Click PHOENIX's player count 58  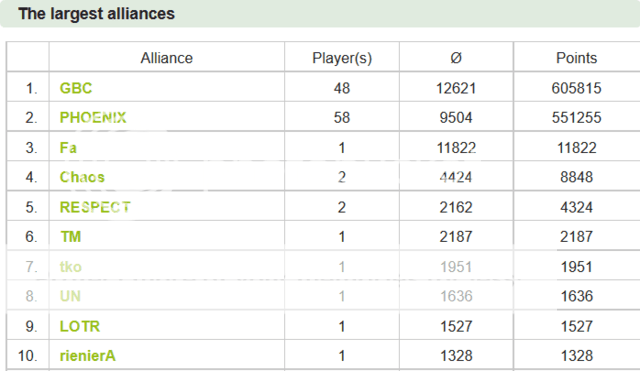coord(342,118)
